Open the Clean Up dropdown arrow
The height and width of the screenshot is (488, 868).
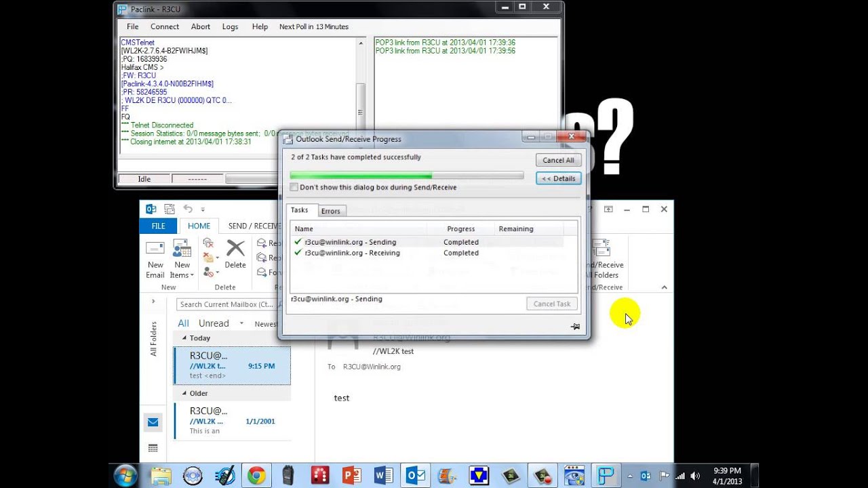click(x=217, y=258)
